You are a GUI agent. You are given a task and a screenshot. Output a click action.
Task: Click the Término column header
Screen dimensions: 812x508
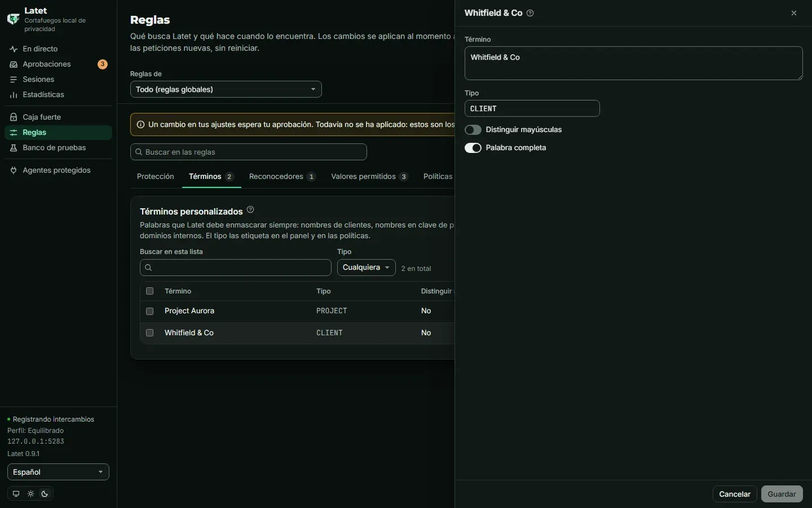(x=178, y=291)
